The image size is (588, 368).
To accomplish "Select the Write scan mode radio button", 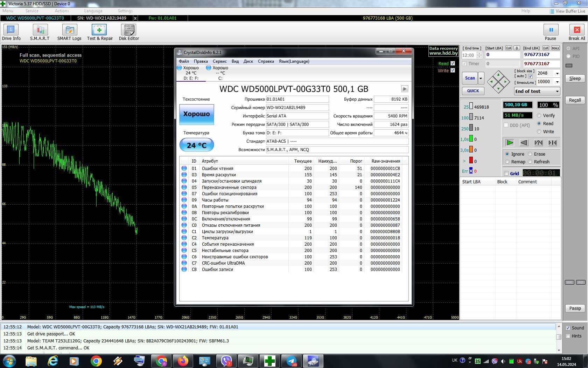I will tap(539, 132).
